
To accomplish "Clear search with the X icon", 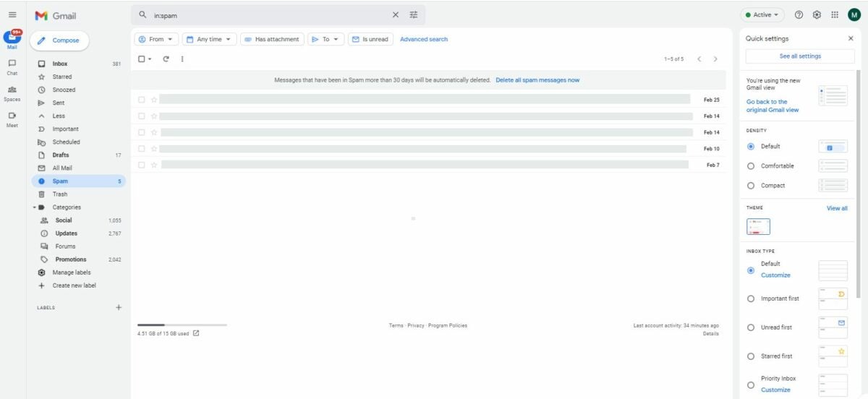I will tap(396, 14).
